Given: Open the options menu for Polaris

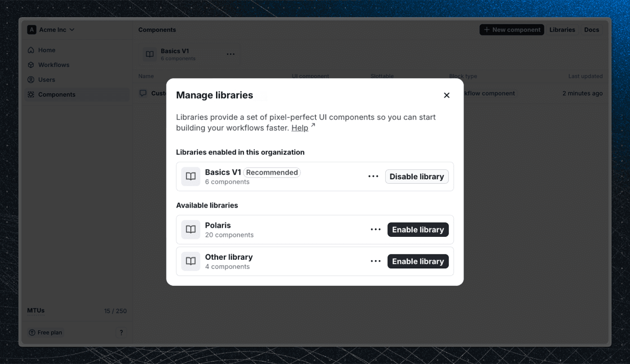Looking at the screenshot, I should 375,229.
